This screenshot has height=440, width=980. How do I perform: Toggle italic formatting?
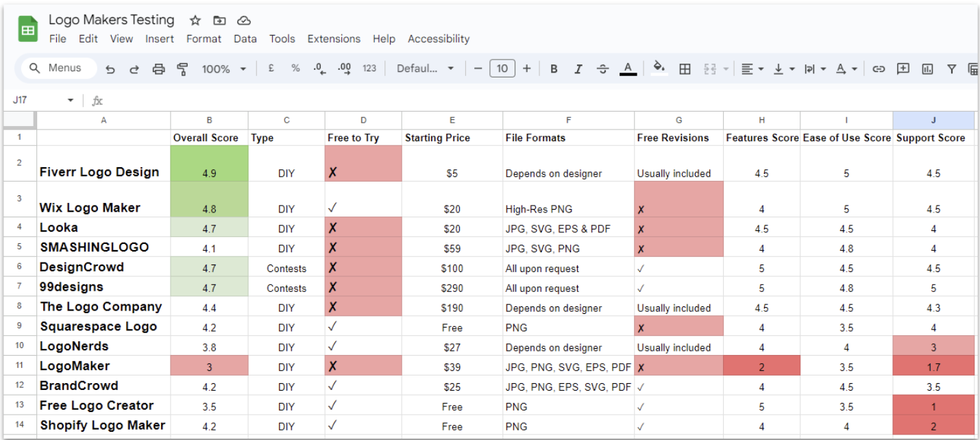tap(578, 68)
